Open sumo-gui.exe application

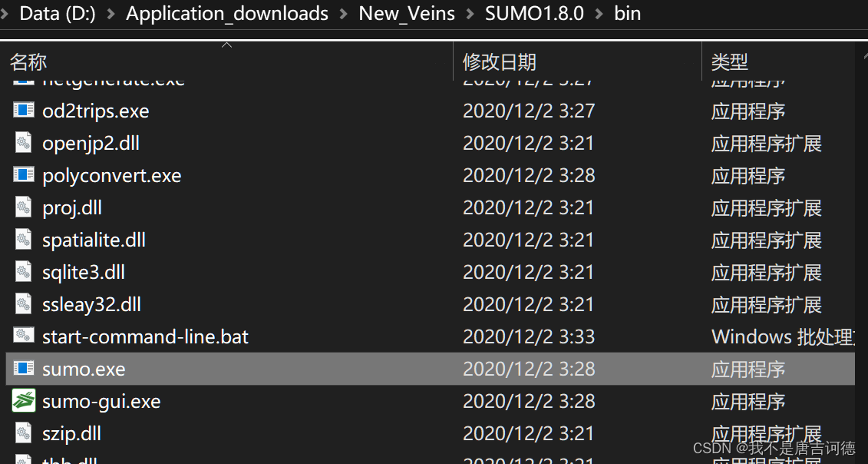coord(24,400)
